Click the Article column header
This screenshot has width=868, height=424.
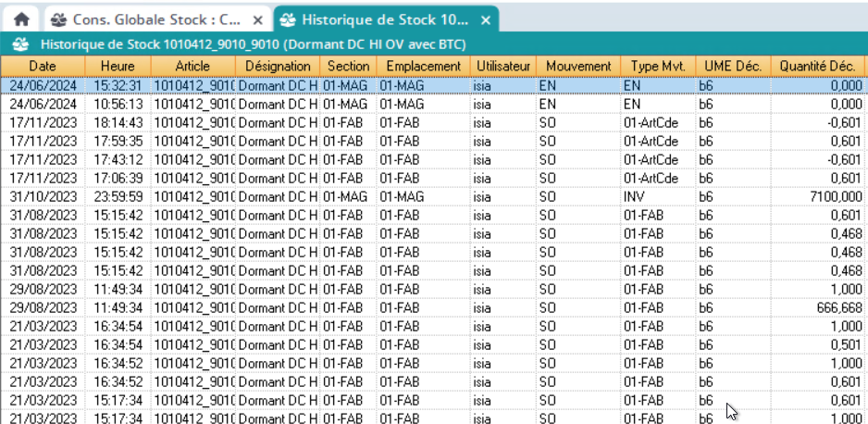[x=192, y=66]
